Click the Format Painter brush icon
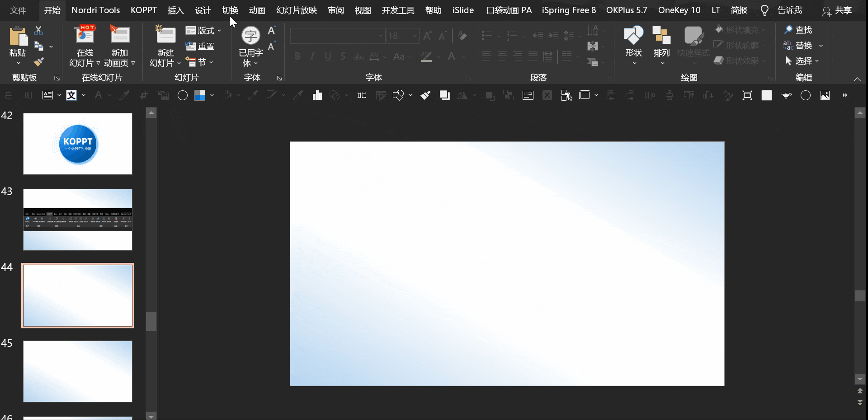Screen dimensions: 868x420 tap(39, 62)
